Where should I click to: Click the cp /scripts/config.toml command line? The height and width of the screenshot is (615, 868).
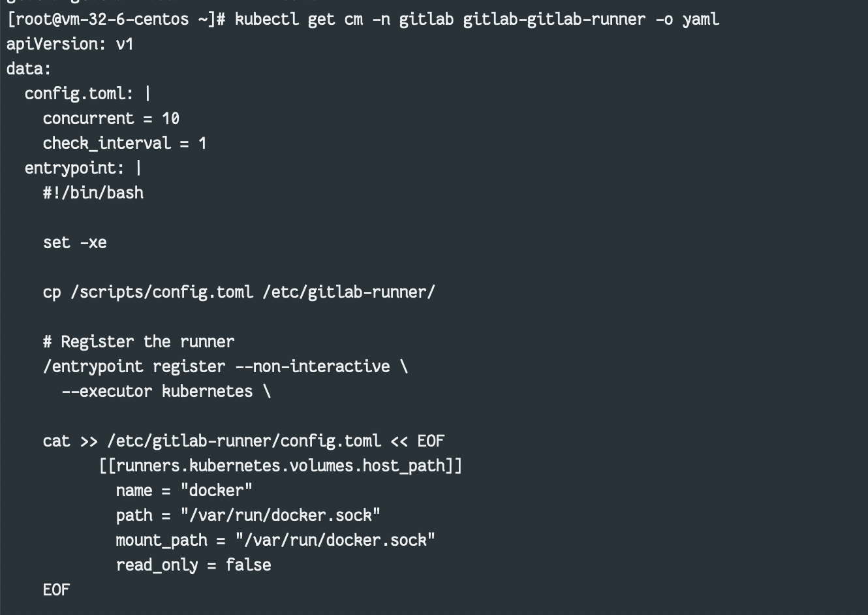(x=239, y=292)
